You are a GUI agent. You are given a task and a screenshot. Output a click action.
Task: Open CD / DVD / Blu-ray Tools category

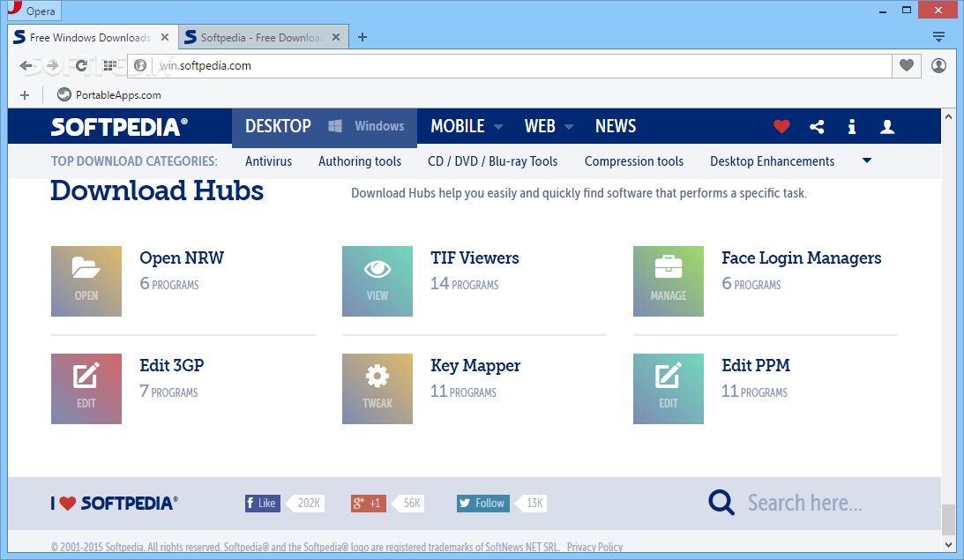coord(492,161)
